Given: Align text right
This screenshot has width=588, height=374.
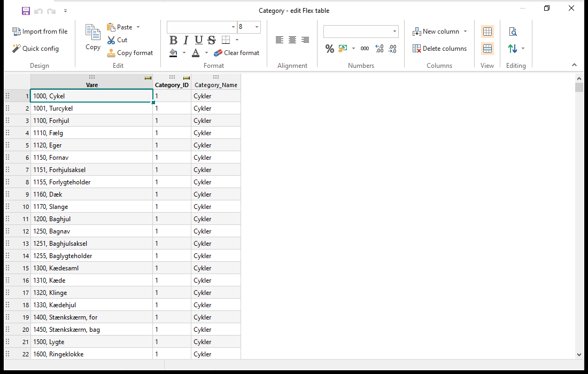Looking at the screenshot, I should (305, 40).
